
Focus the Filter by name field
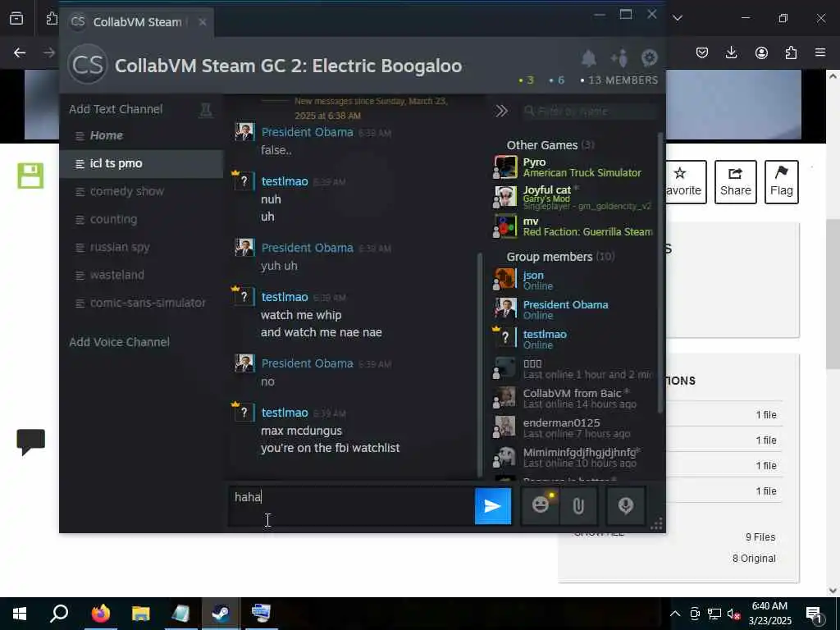589,111
